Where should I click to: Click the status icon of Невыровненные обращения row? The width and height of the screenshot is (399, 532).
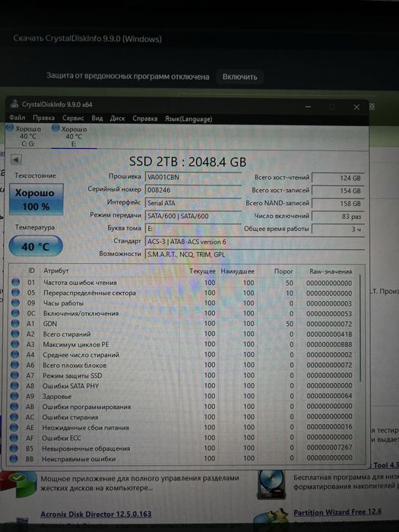[14, 448]
